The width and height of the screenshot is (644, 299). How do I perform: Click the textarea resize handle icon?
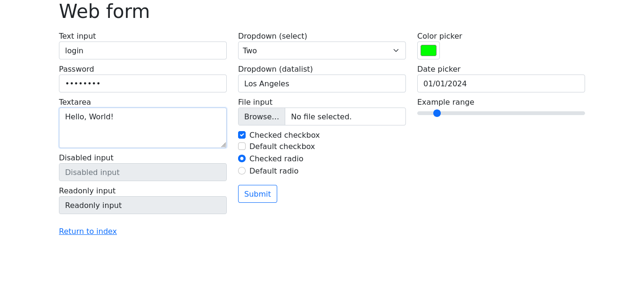click(x=223, y=145)
